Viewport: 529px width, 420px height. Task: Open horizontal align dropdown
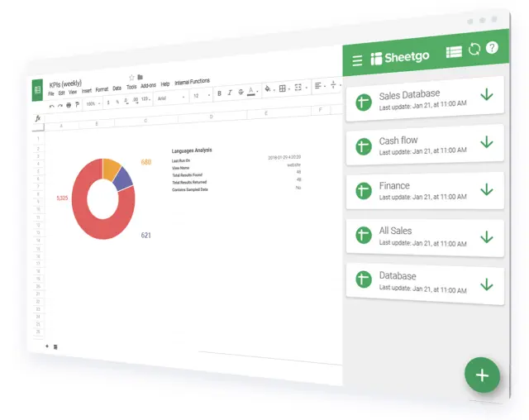click(x=320, y=86)
